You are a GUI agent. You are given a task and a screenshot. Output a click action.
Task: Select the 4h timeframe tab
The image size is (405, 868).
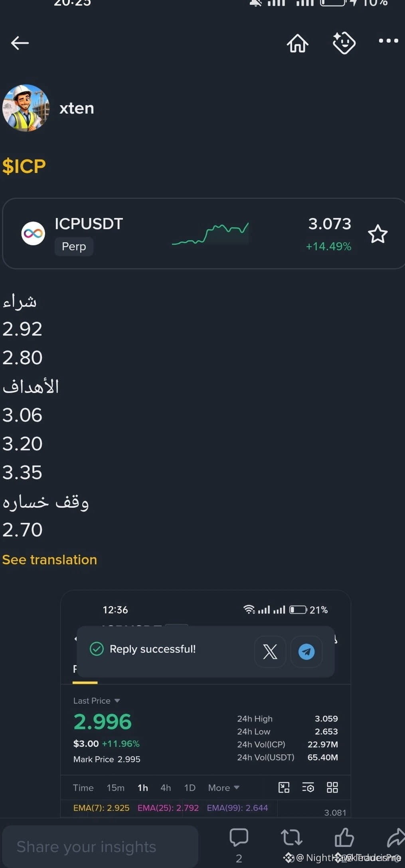tap(166, 787)
